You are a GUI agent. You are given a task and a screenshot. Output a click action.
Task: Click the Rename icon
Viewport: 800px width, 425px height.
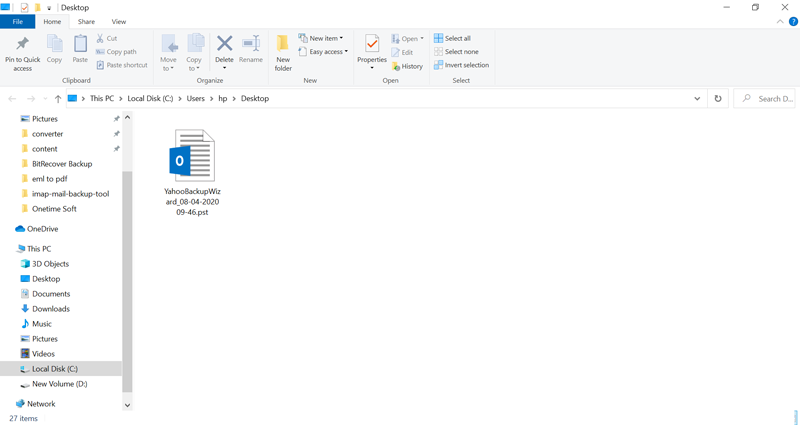(251, 43)
